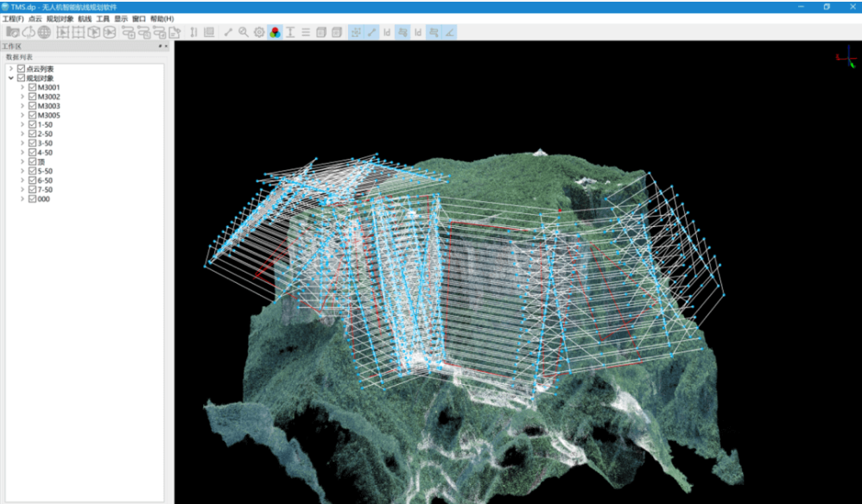
Task: Collapse the 规划对象 tree node
Action: pos(10,79)
